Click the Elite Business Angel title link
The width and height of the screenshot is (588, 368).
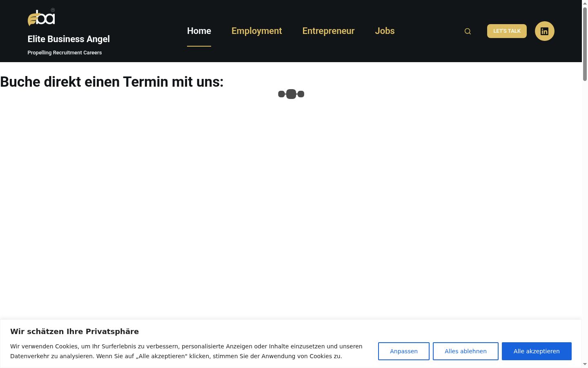point(69,39)
